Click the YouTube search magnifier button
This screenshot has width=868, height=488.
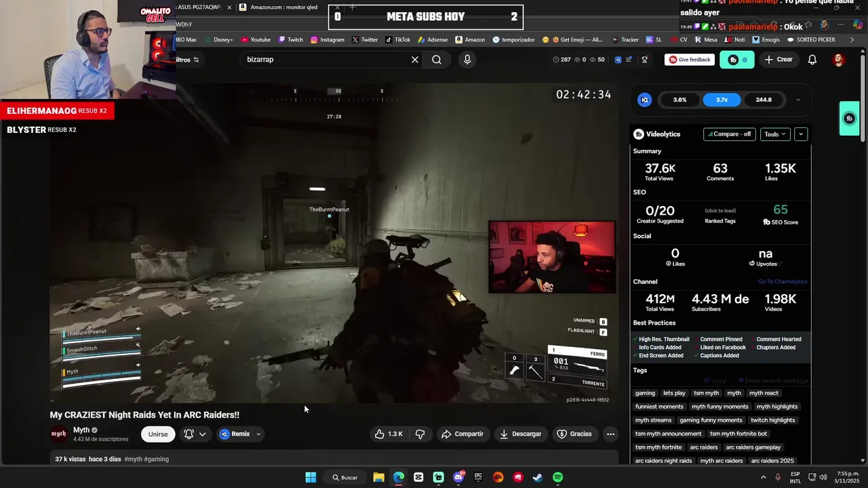pos(437,60)
